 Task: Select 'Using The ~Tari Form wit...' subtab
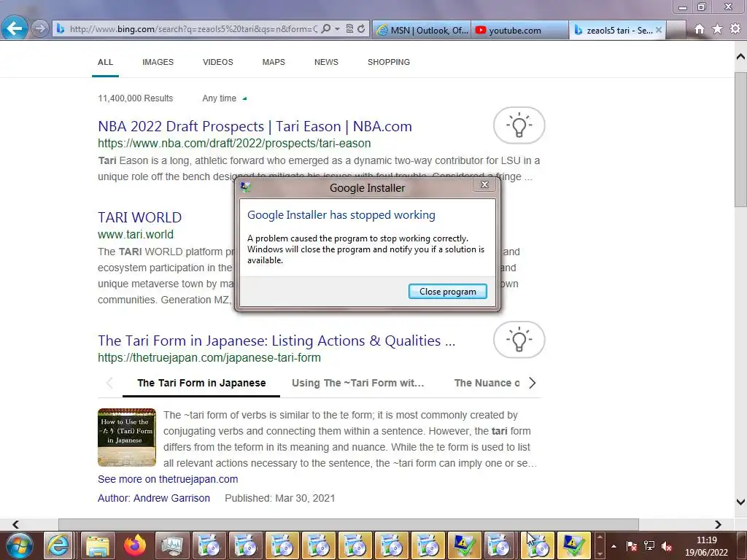(357, 384)
